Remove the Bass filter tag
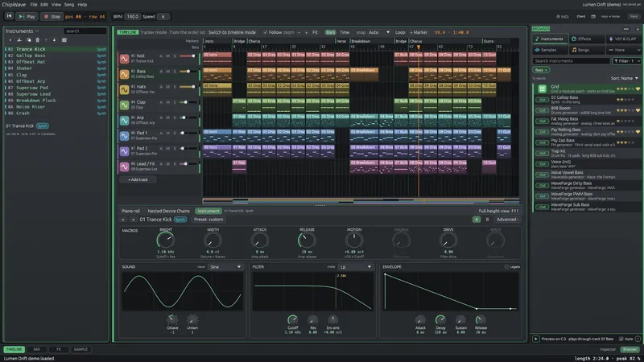 (546, 70)
